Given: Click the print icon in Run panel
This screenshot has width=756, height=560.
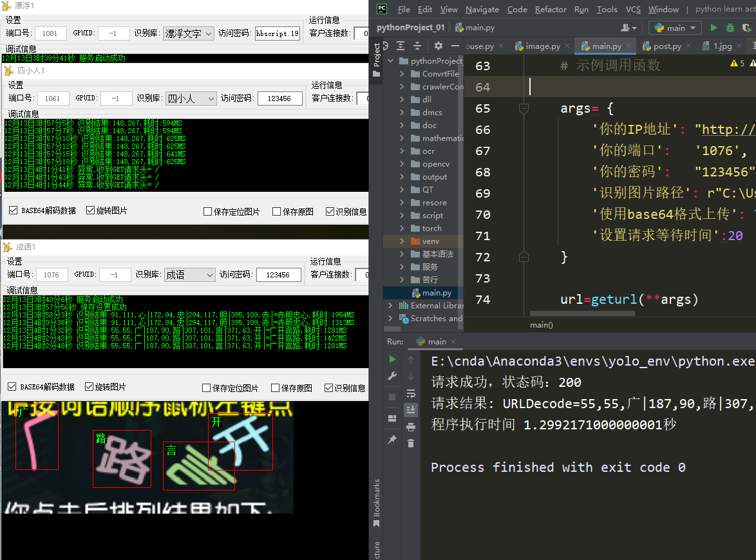Looking at the screenshot, I should coord(410,426).
